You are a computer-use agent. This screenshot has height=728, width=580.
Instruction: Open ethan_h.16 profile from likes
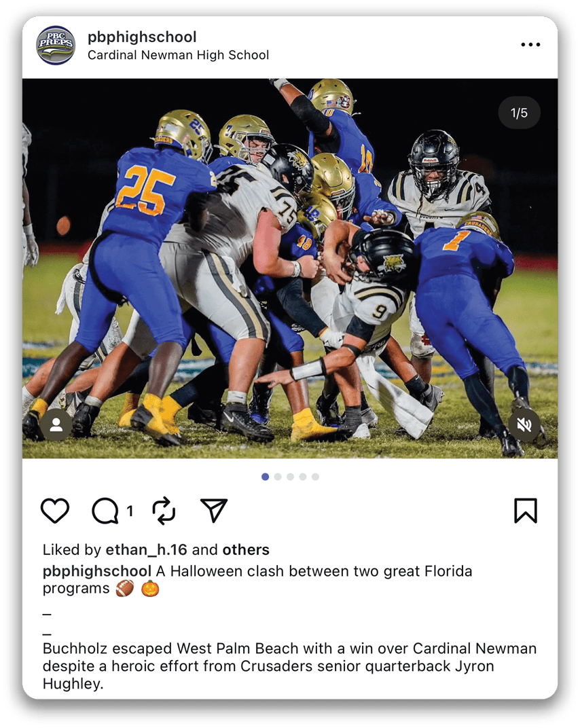146,549
